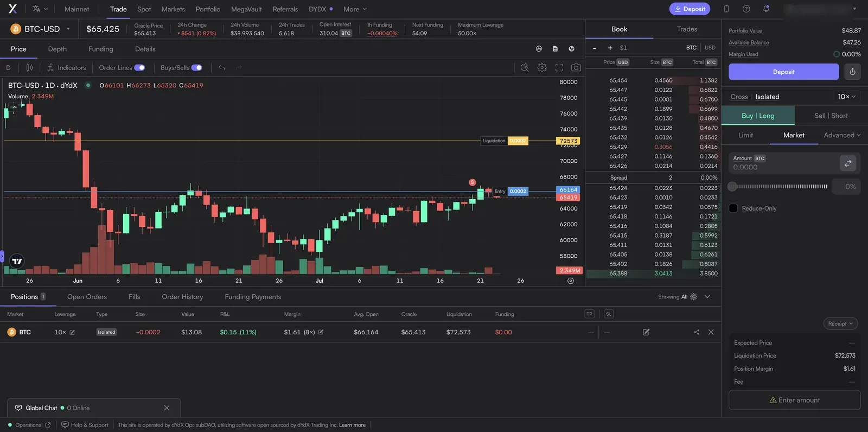
Task: Open the Order History tab
Action: (182, 297)
